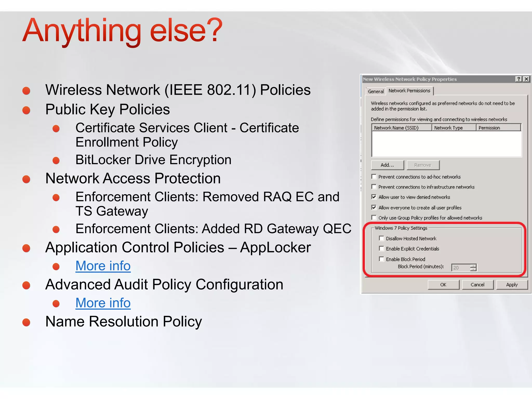Click 'Enforcement Clients: Added RD Gateway QEC' text
The image size is (532, 399).
(x=213, y=229)
